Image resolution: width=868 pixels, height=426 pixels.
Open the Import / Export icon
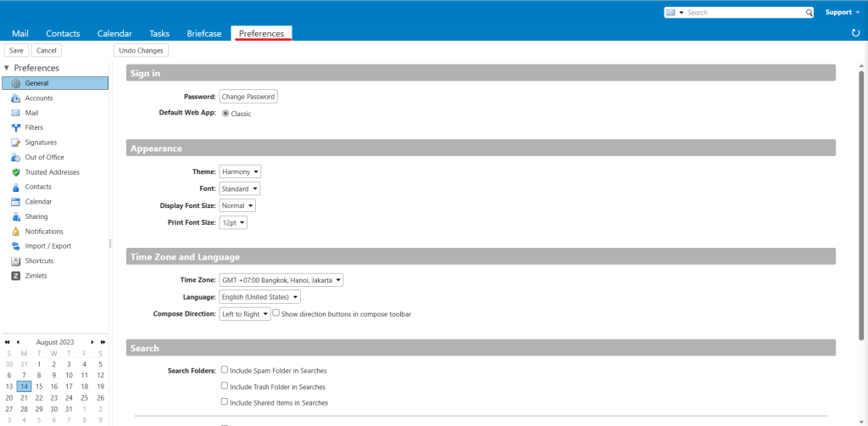15,246
